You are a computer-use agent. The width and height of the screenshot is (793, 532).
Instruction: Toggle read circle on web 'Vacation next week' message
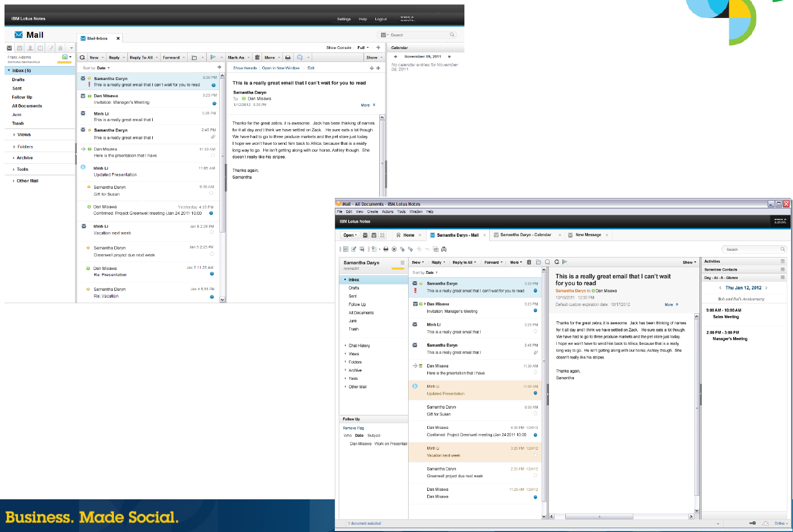click(x=211, y=232)
